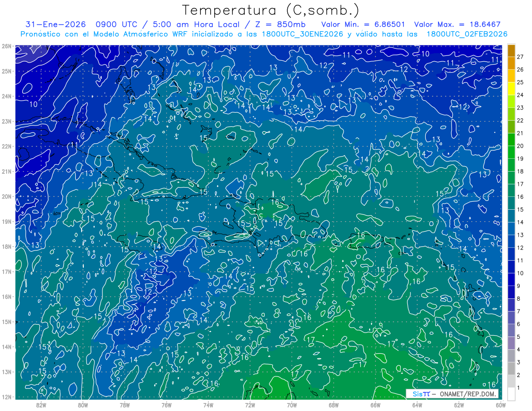Screen dimensions: 532x411
Task: Click 'Valor Max. = 18.6467' text
Action: [x=458, y=24]
